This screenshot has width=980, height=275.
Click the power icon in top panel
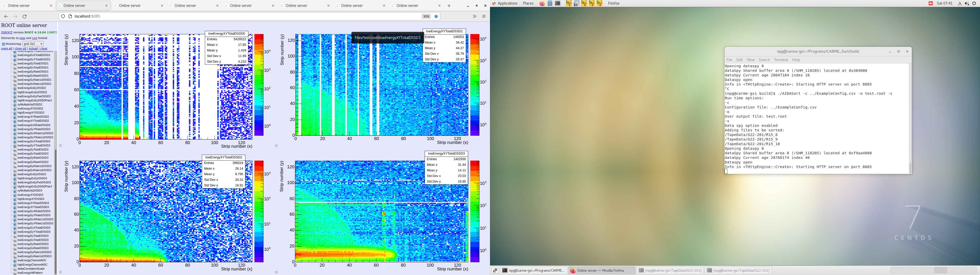click(974, 3)
